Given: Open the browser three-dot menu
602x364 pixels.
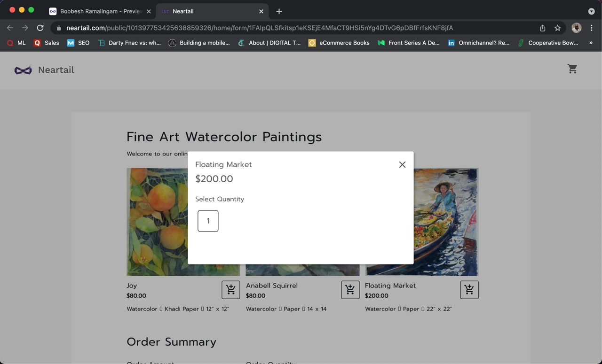Looking at the screenshot, I should click(x=592, y=28).
